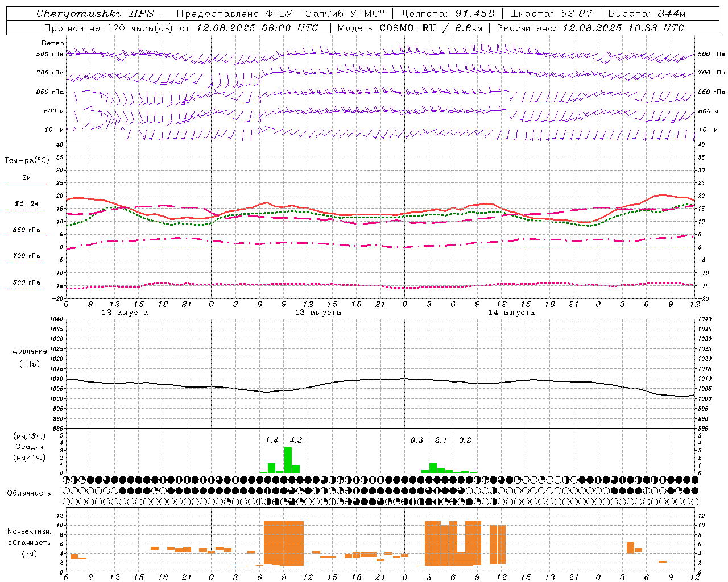Click the 14 августа date label

point(511,313)
